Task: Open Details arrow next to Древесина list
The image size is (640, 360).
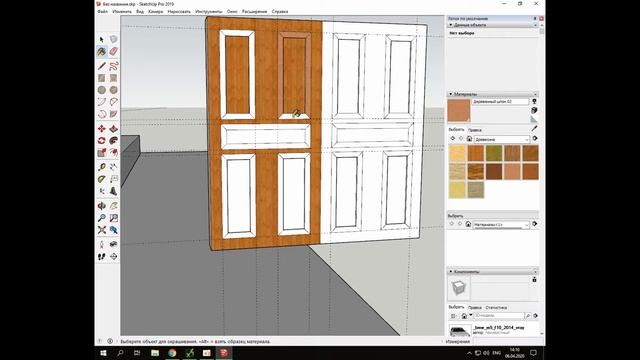Action: click(535, 139)
